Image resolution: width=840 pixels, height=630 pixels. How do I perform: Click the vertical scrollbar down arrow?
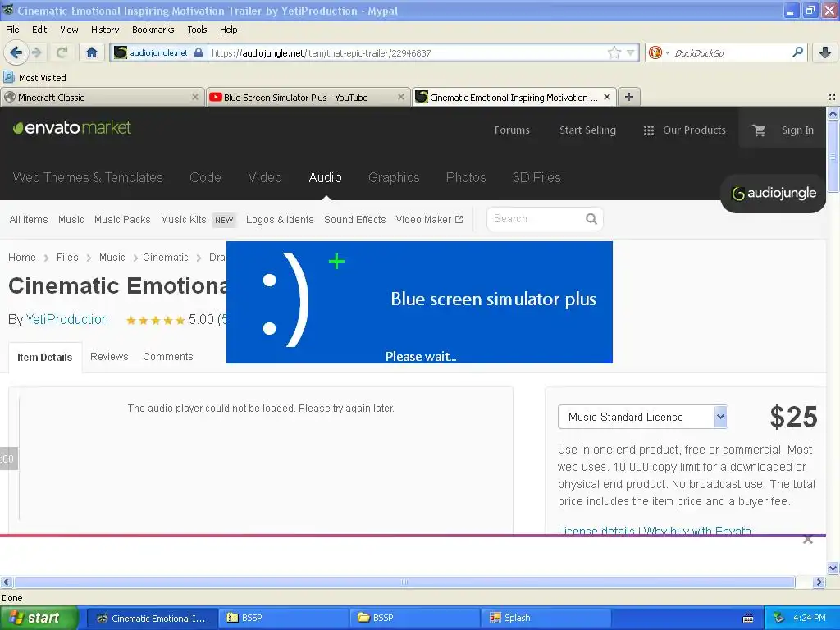coord(833,568)
